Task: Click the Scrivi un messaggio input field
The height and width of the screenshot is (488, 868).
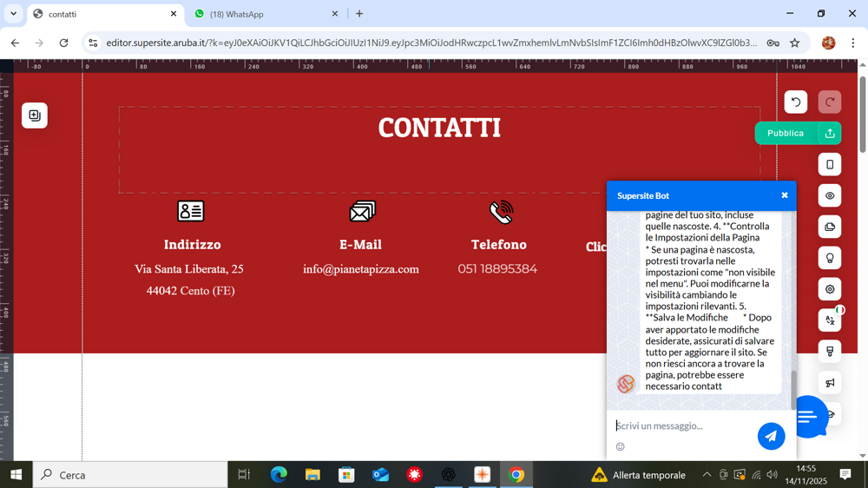Action: tap(681, 426)
